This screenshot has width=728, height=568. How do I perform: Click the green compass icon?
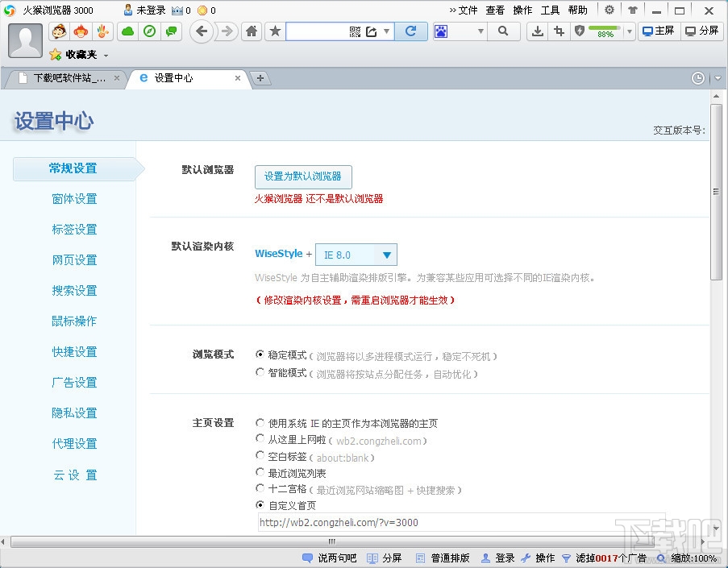pyautogui.click(x=149, y=31)
